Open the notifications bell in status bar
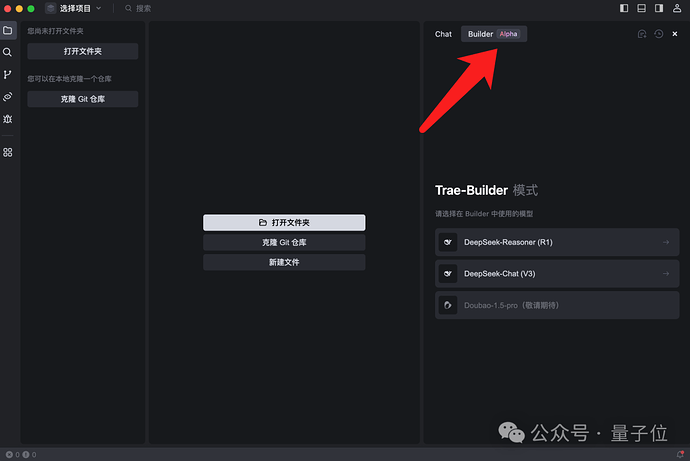This screenshot has width=690, height=461. point(680,454)
